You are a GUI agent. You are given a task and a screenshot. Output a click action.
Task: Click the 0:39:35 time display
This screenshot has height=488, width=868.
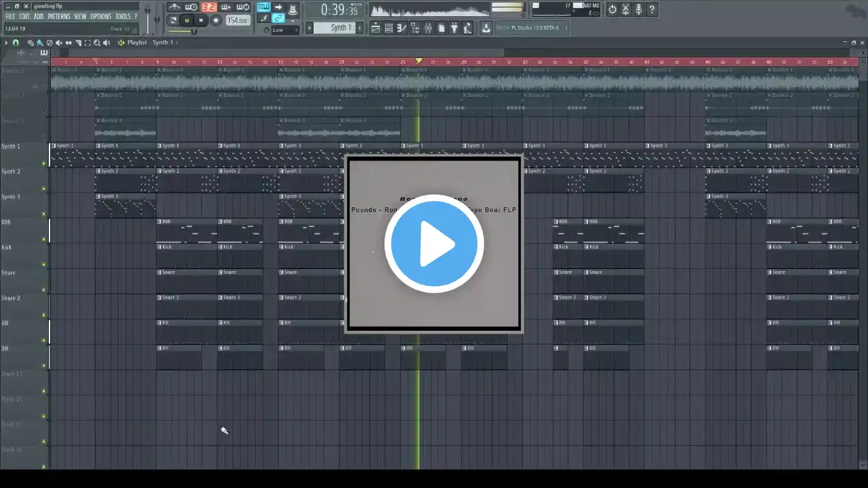tap(334, 9)
